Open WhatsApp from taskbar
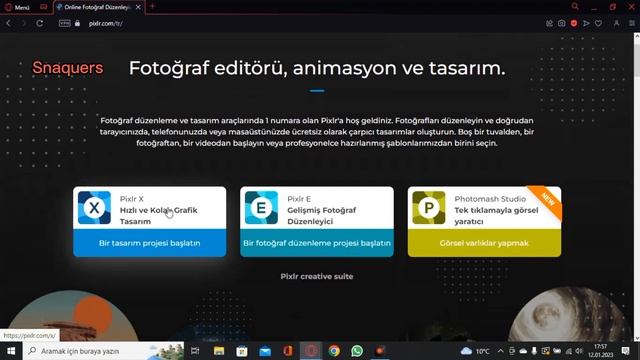 click(357, 351)
